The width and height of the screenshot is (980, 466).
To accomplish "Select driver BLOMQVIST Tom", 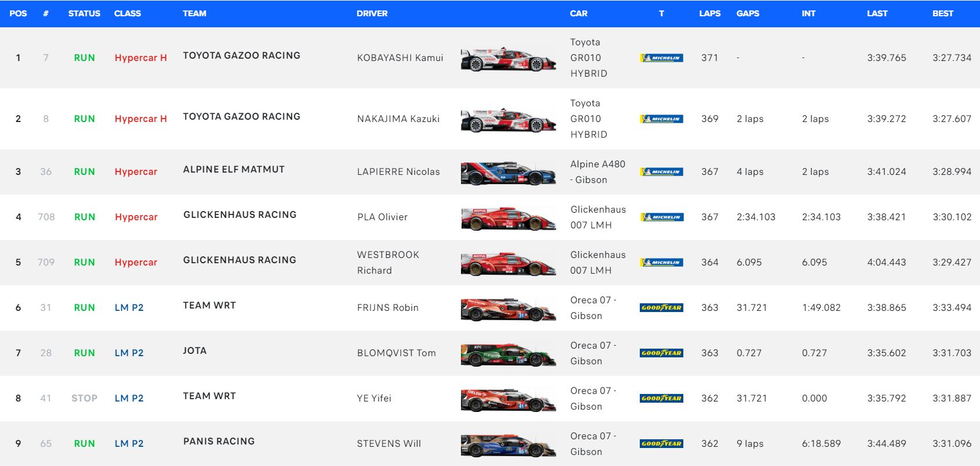I will click(x=397, y=353).
